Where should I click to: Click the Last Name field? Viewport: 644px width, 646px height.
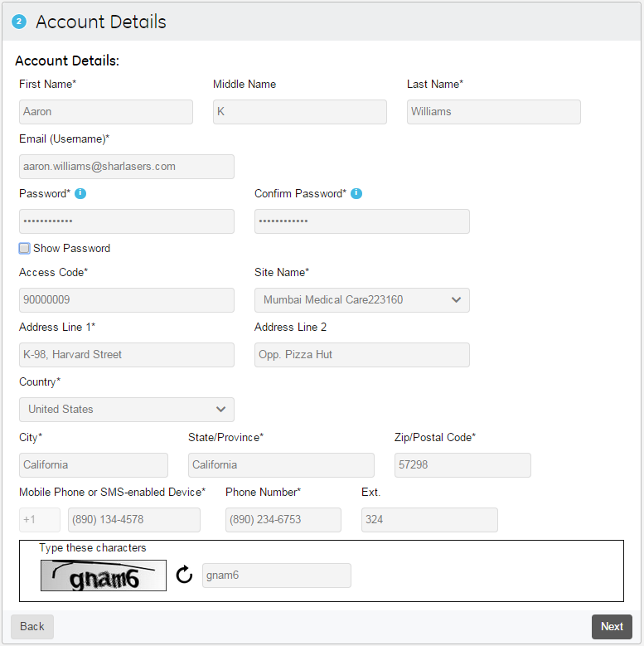tap(494, 112)
